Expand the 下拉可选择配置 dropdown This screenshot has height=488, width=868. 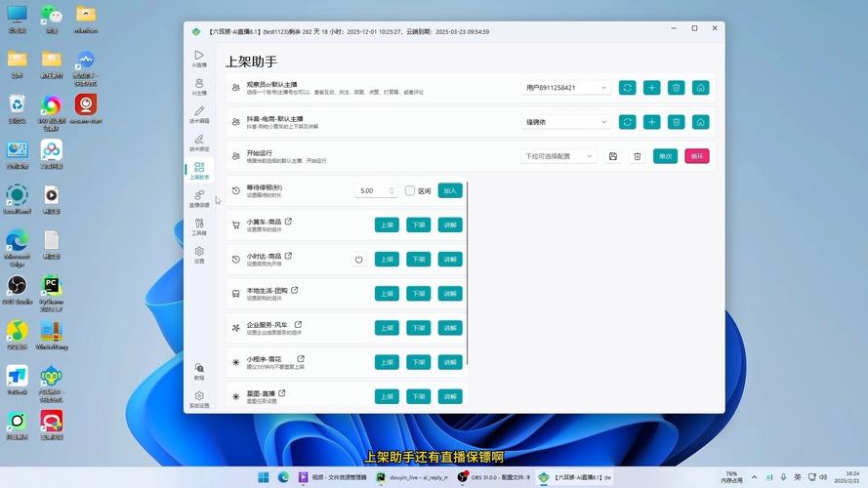[558, 156]
